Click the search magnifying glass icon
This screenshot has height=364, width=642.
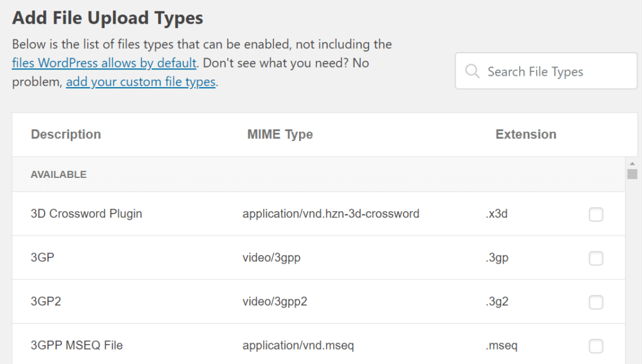(471, 71)
